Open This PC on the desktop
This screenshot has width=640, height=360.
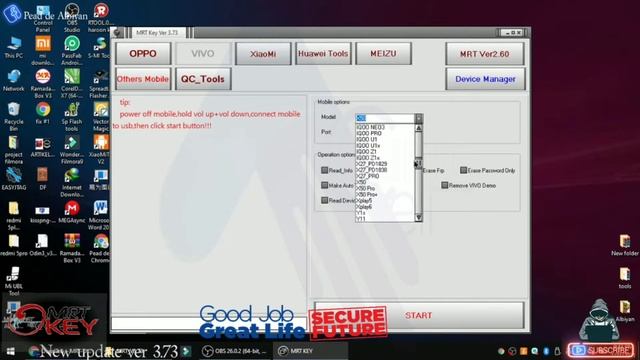(14, 47)
